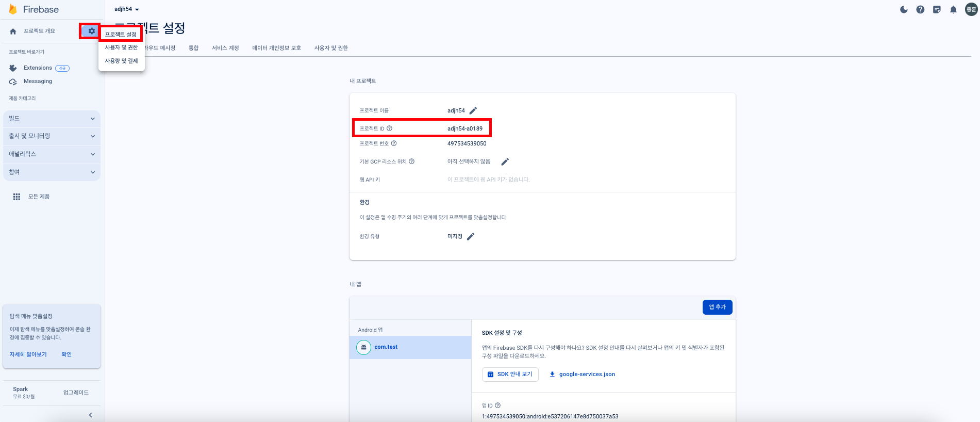980x422 pixels.
Task: Click the 업그레이드 button
Action: pyautogui.click(x=76, y=393)
